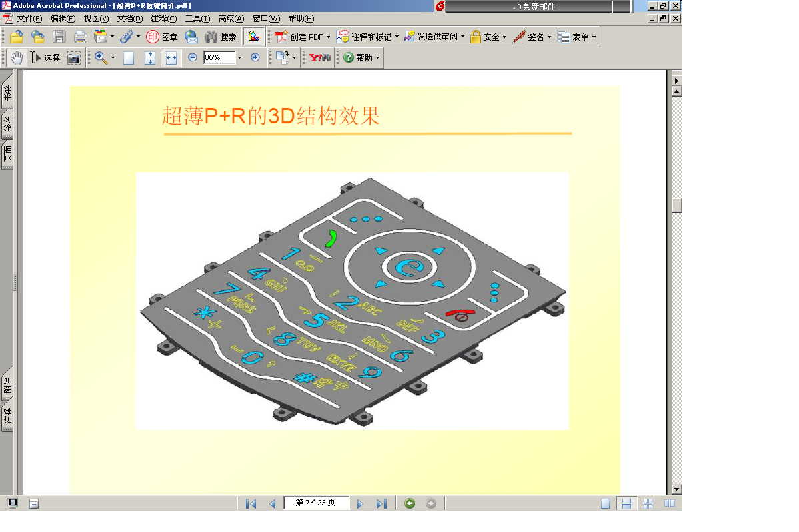This screenshot has height=532, width=799.
Task: Open rotate view dropdown arrow
Action: pos(295,57)
